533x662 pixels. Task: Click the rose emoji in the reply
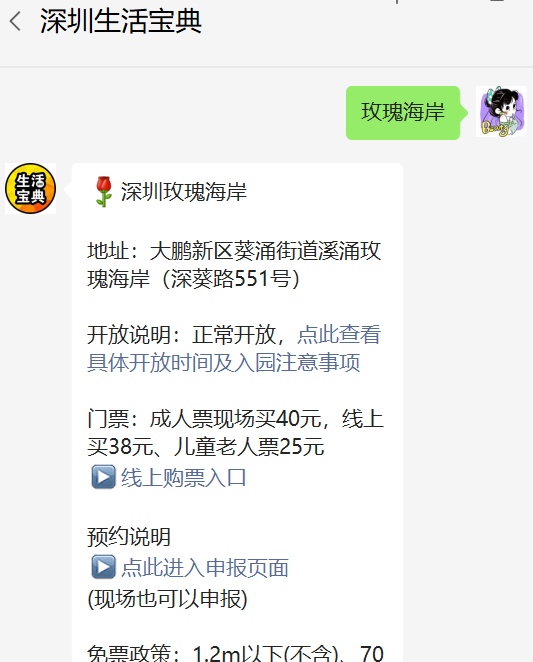pos(103,192)
